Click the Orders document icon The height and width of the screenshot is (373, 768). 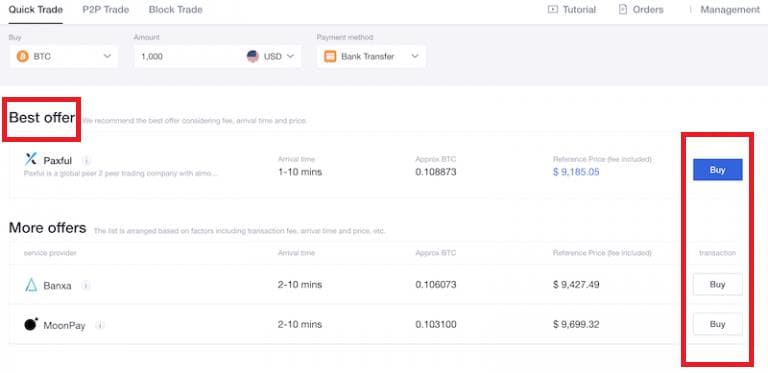pyautogui.click(x=623, y=9)
